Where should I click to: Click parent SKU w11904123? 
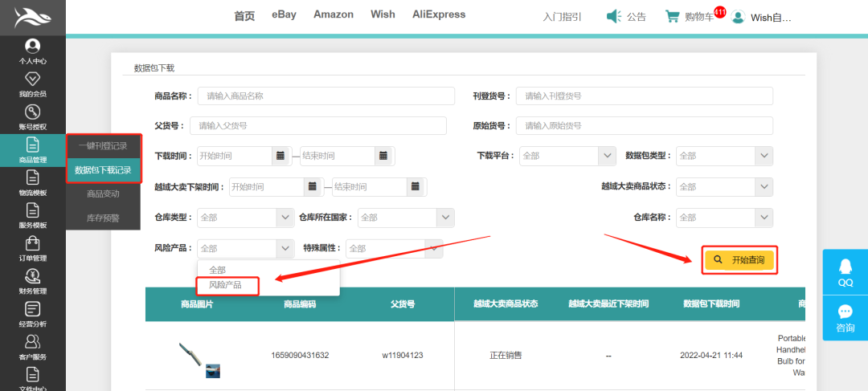click(403, 355)
